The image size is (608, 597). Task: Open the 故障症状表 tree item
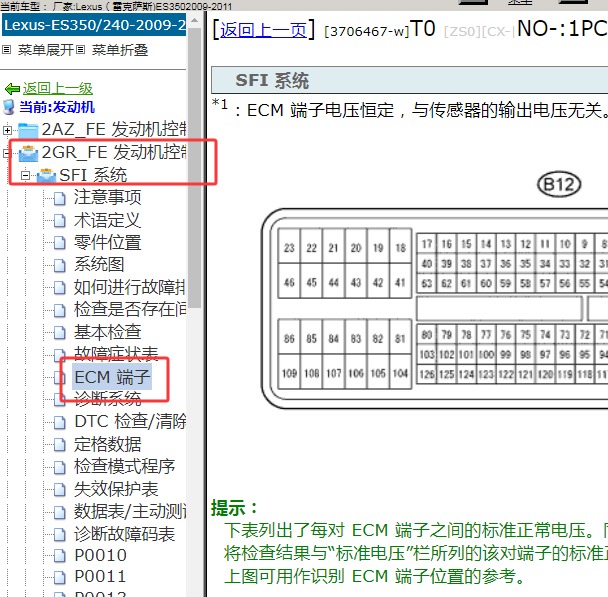point(116,353)
